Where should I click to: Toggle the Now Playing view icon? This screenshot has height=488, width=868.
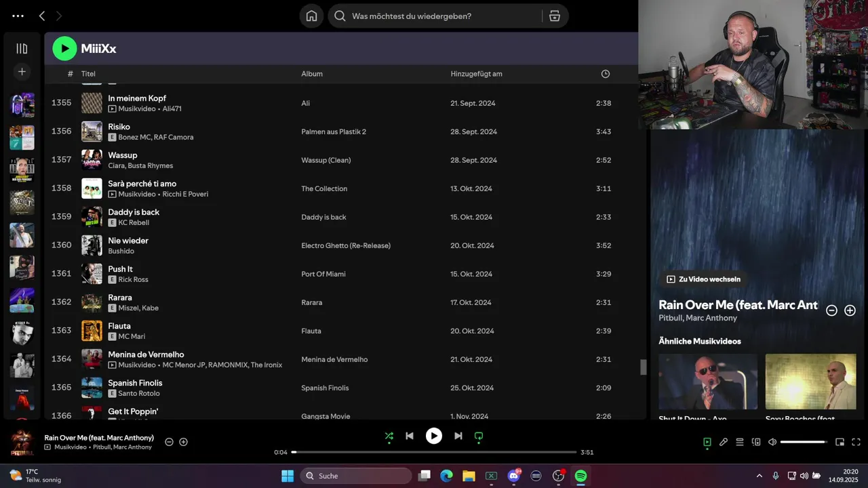coord(707,442)
